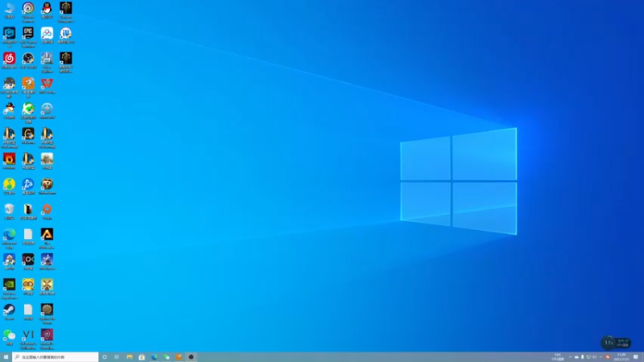Click the Windows Start button
The height and width of the screenshot is (362, 644).
6,357
